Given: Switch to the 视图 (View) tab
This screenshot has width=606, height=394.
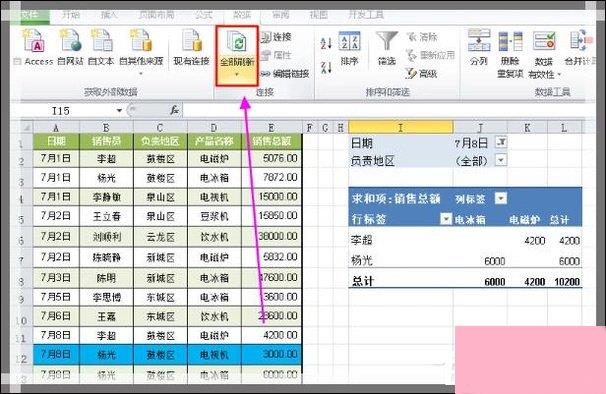Looking at the screenshot, I should pyautogui.click(x=318, y=15).
